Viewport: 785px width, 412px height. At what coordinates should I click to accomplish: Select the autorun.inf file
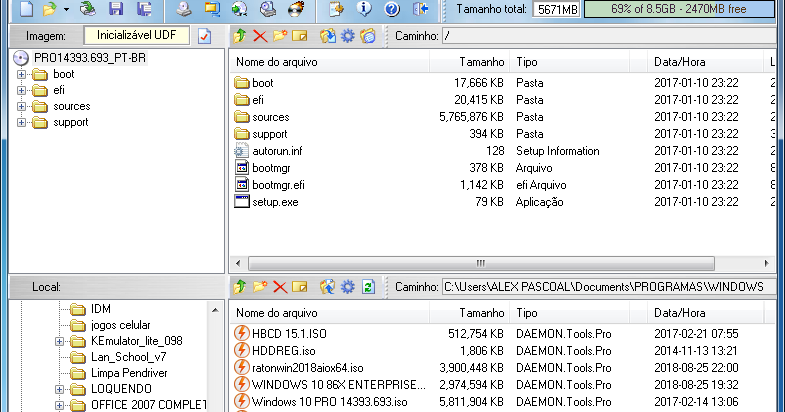(277, 151)
